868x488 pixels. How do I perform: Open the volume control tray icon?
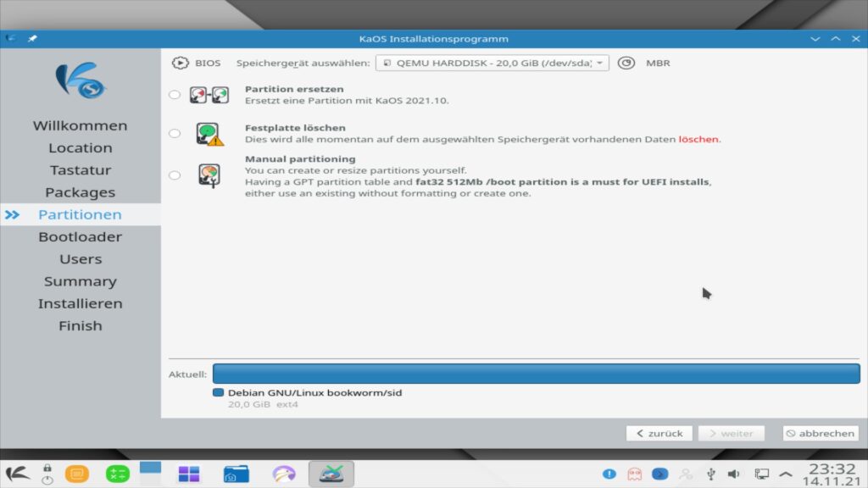point(734,474)
